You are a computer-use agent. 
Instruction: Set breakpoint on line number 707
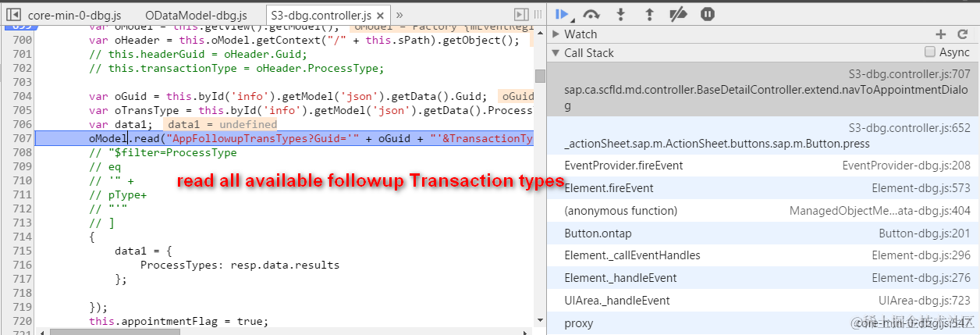click(x=21, y=138)
